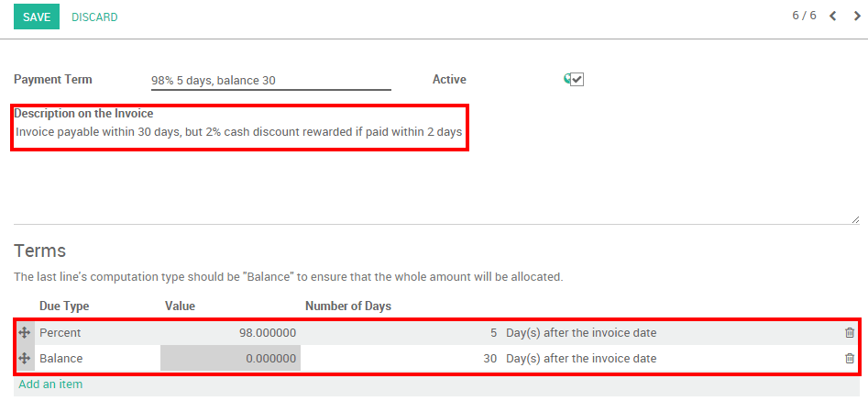The image size is (868, 401).
Task: Edit the 98.000000 value cell
Action: tap(231, 333)
